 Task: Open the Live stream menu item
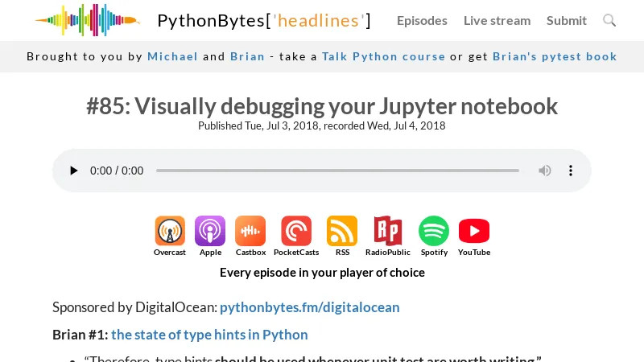[497, 20]
